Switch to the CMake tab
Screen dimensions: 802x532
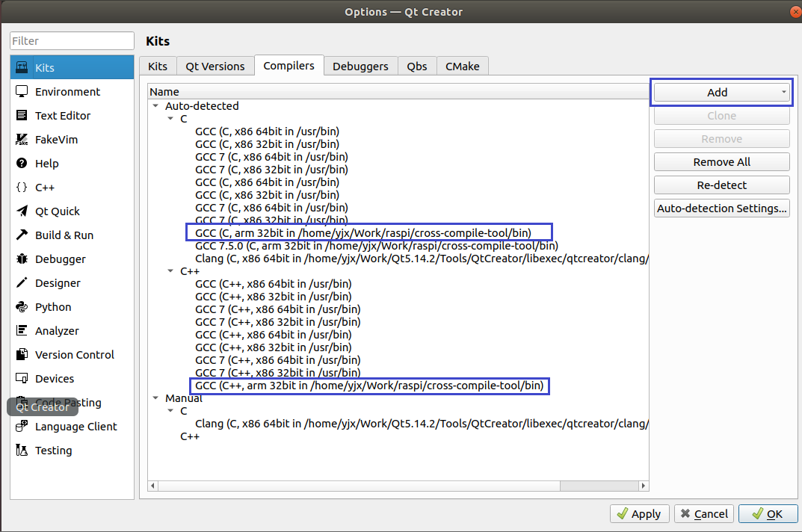click(463, 66)
